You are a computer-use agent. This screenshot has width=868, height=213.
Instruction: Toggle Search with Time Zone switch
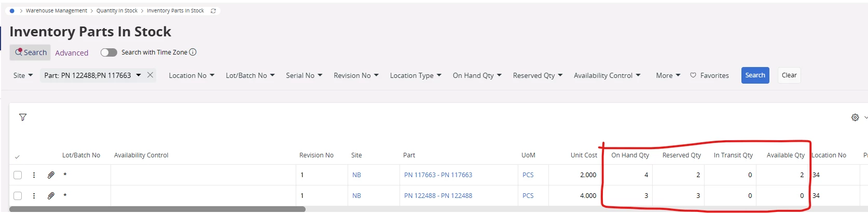pyautogui.click(x=109, y=52)
